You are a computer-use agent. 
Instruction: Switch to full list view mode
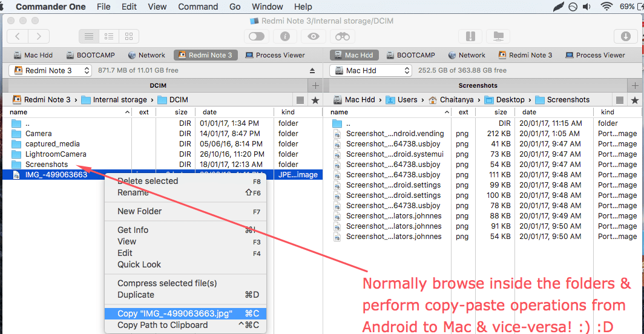click(89, 36)
